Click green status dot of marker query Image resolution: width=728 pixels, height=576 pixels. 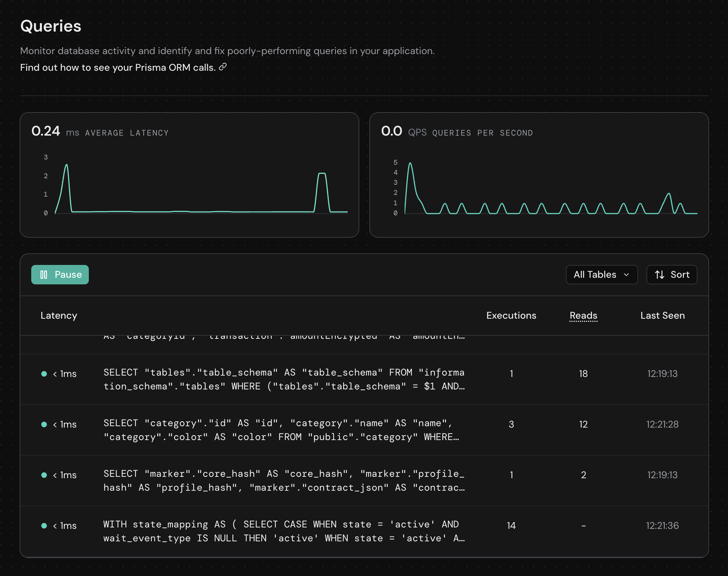pos(44,475)
